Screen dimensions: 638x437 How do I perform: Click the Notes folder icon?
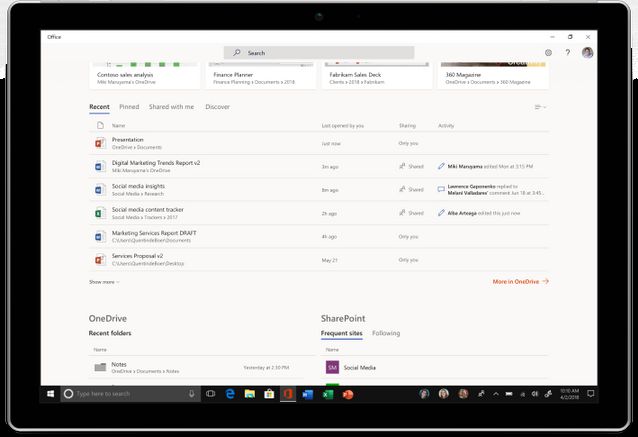pyautogui.click(x=100, y=367)
